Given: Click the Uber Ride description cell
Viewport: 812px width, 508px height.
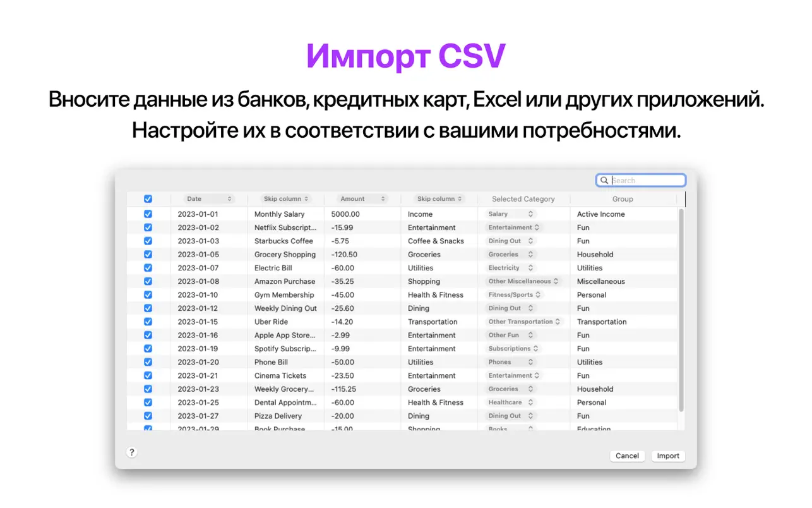Looking at the screenshot, I should (x=271, y=322).
